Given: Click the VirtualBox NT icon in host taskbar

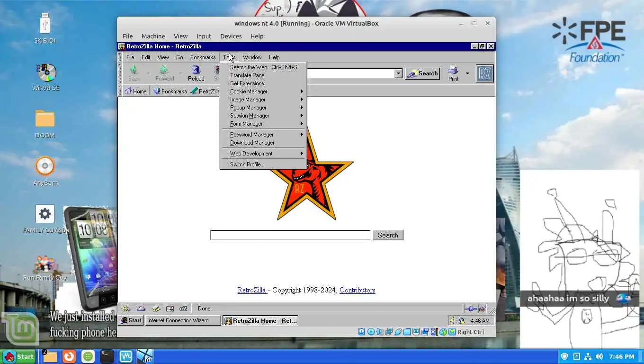Looking at the screenshot, I should [x=145, y=356].
